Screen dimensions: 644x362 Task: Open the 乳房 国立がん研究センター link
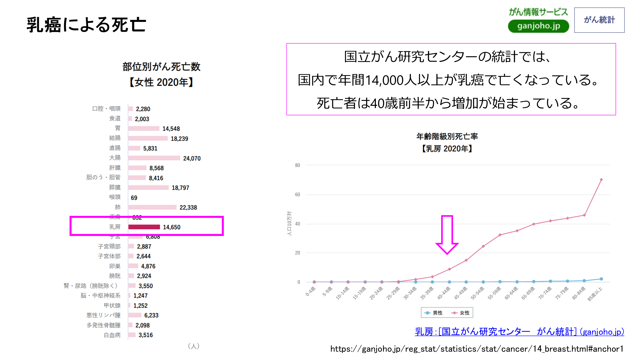519,332
